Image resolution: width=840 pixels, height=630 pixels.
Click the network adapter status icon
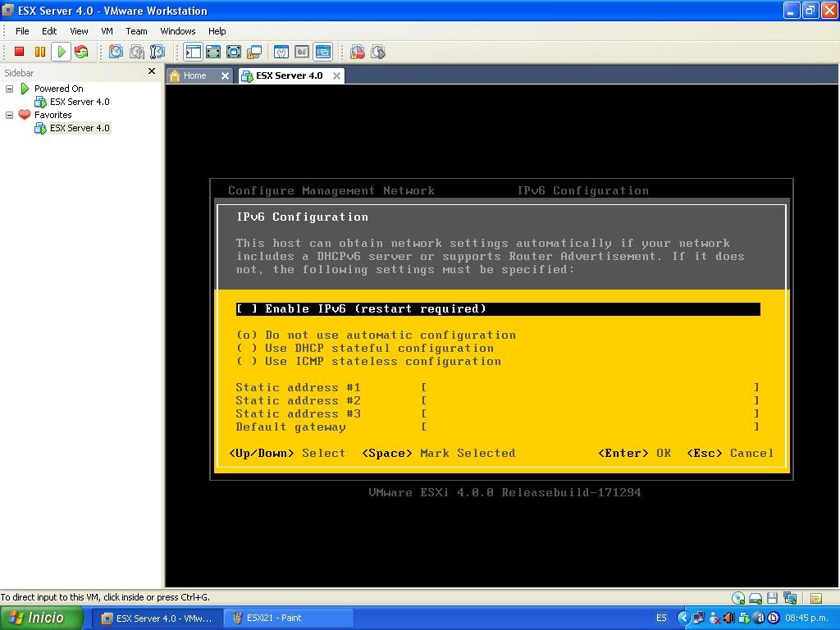(790, 598)
